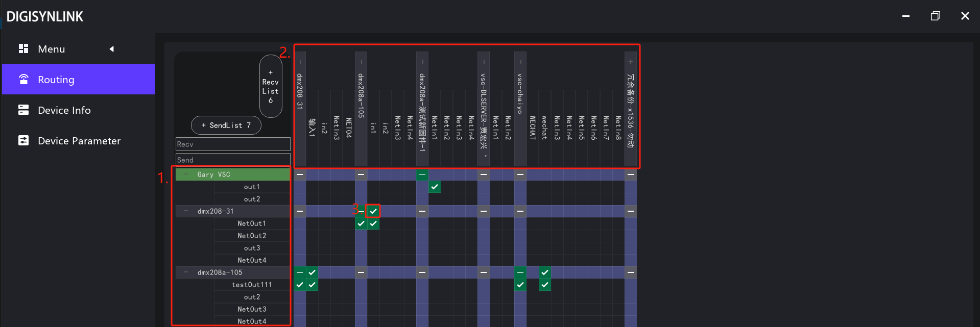
Task: Open the Device Info page
Action: [x=79, y=110]
